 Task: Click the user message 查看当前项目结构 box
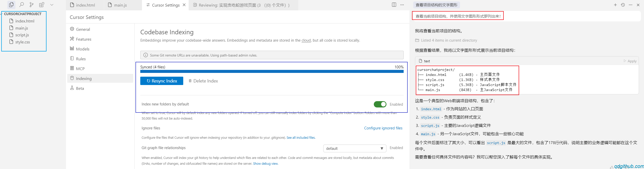(x=526, y=16)
